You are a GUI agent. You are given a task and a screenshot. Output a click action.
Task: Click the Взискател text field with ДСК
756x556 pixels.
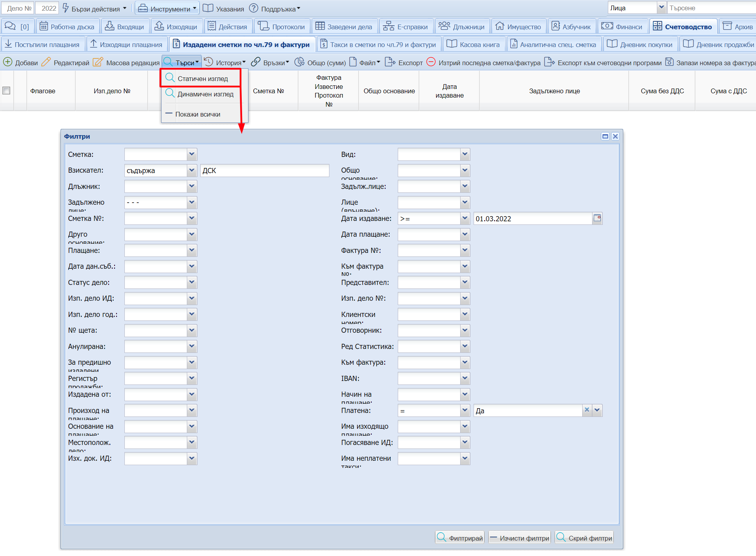pyautogui.click(x=265, y=170)
